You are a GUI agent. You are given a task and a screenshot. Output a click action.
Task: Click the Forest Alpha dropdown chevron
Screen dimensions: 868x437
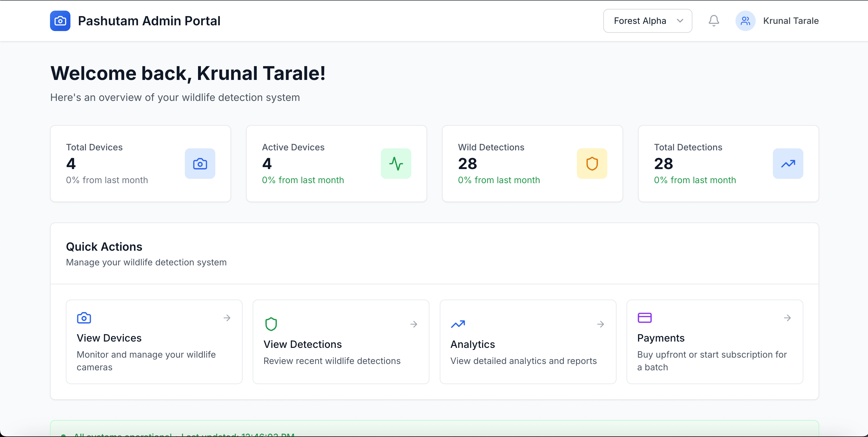coord(680,21)
